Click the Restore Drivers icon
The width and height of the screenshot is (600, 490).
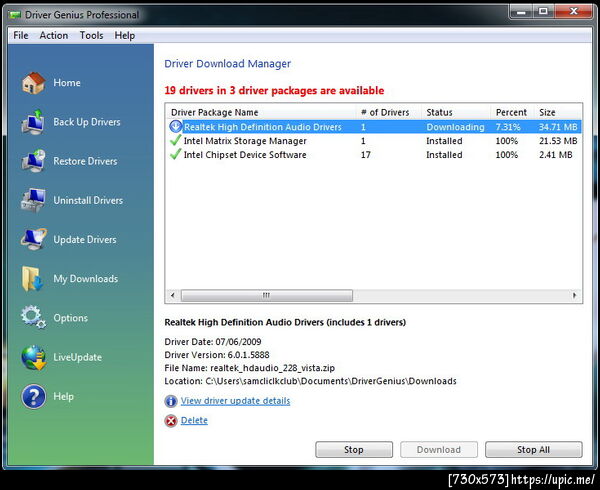click(x=33, y=161)
